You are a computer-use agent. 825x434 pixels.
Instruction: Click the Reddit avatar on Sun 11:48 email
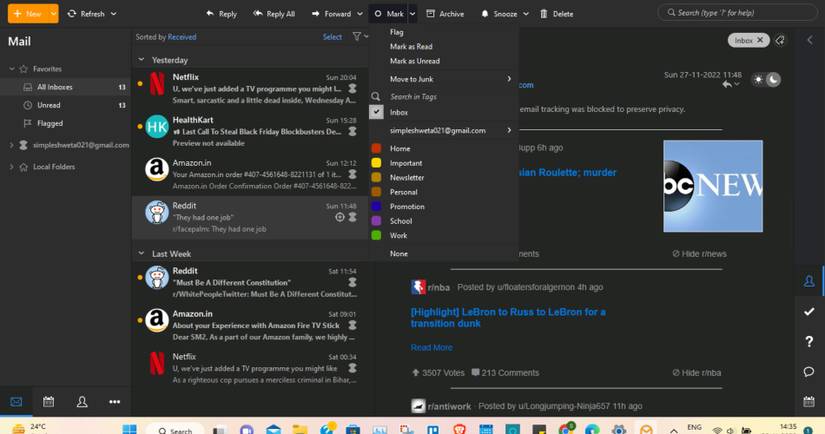point(157,212)
